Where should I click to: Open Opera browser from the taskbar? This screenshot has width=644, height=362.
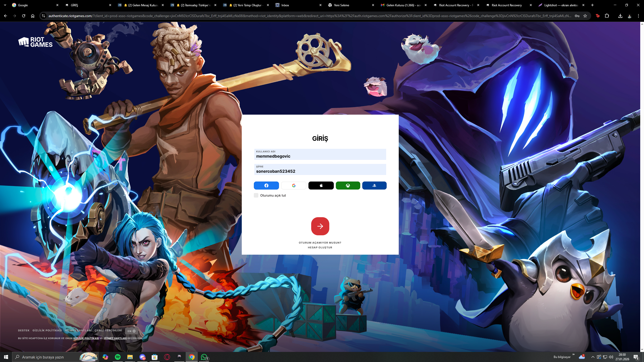click(167, 357)
